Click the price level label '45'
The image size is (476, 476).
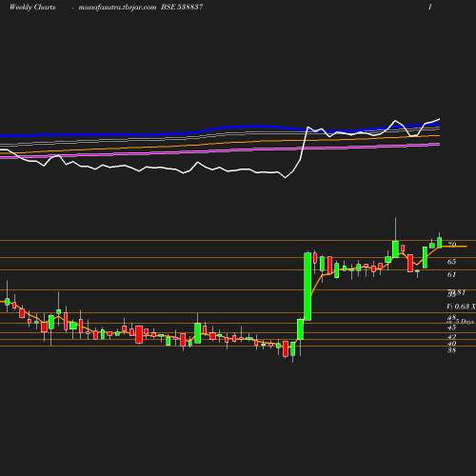pyautogui.click(x=451, y=327)
